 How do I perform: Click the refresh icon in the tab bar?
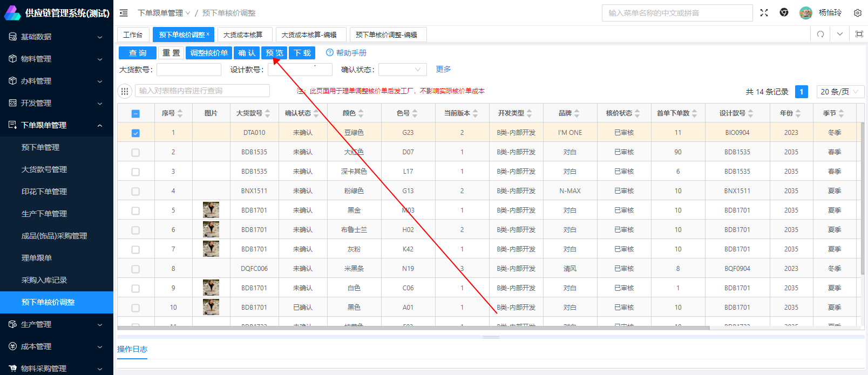[820, 35]
